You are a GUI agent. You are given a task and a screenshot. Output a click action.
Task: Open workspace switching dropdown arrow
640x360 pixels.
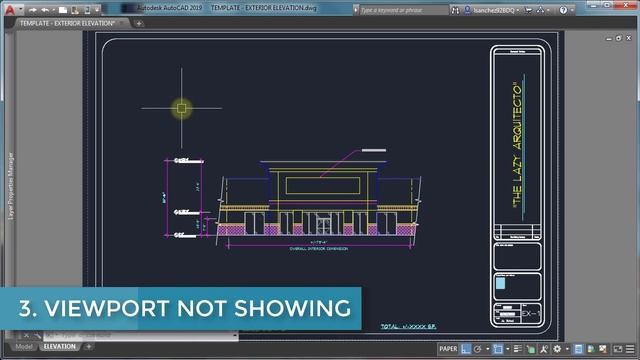(x=567, y=349)
